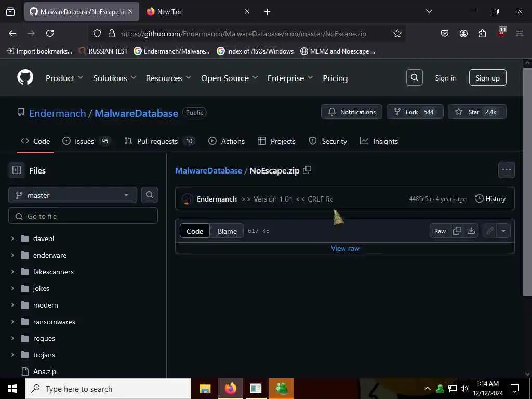Click the page vertical scrollbar
532x399 pixels.
(x=527, y=181)
